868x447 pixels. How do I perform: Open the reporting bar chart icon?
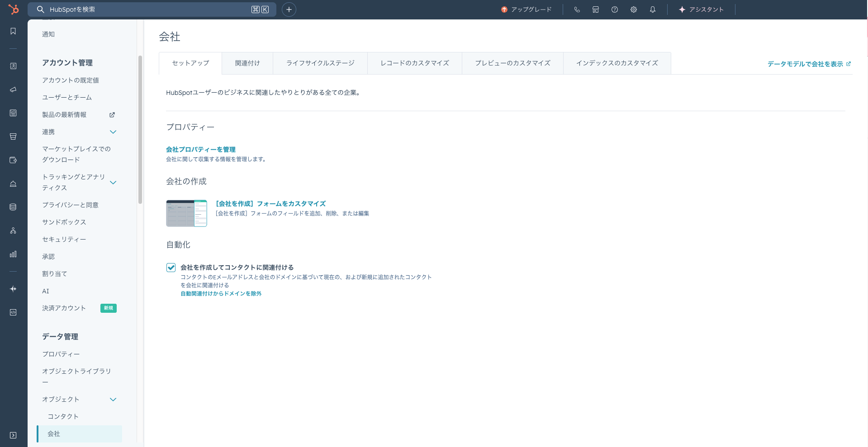point(13,254)
